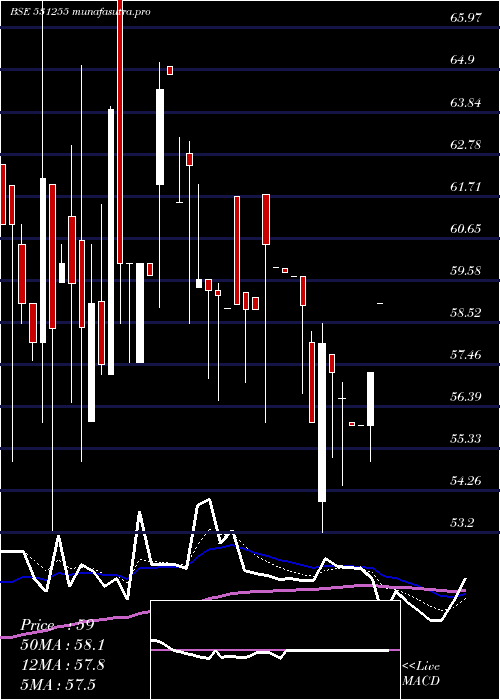500x700 pixels.
Task: Click the small red candle just below the 64.9 line
Action: [170, 70]
